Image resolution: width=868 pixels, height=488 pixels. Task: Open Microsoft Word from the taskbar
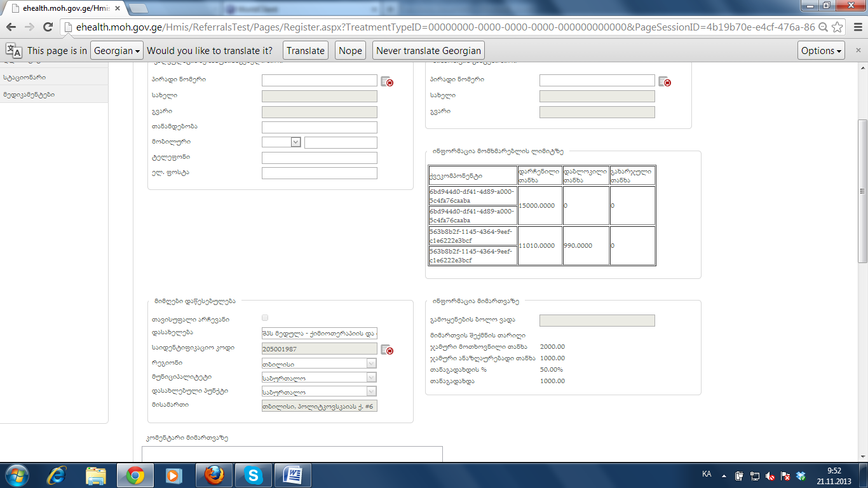pos(293,475)
